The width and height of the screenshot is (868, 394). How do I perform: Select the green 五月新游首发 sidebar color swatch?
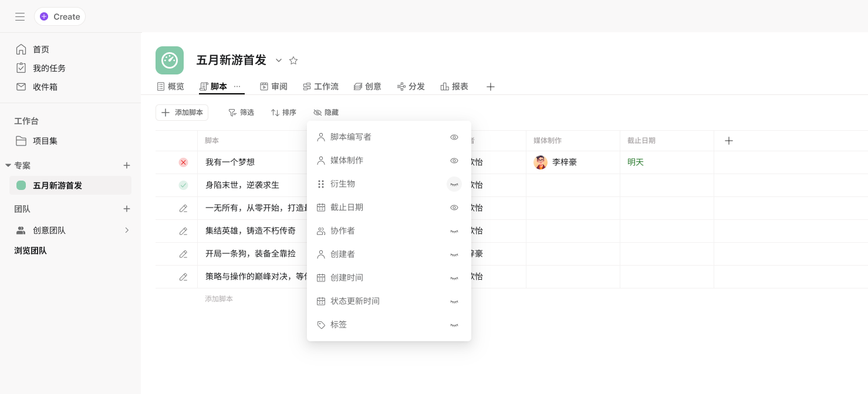pos(21,185)
